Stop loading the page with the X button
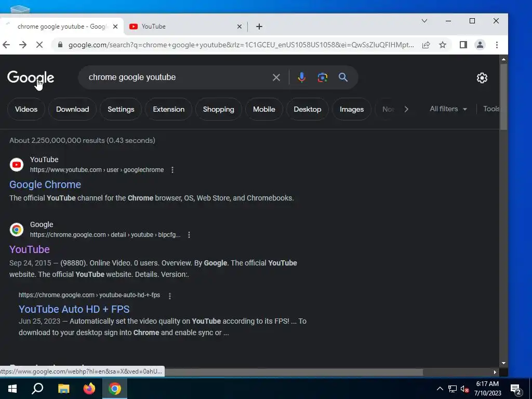Screen dimensions: 532x399 [x=39, y=45]
